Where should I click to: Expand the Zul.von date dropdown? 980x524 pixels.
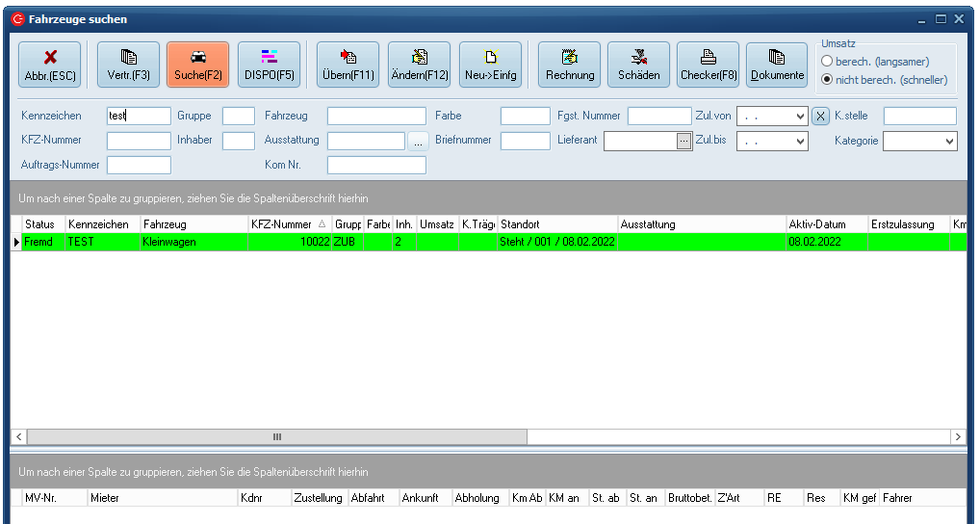[800, 116]
